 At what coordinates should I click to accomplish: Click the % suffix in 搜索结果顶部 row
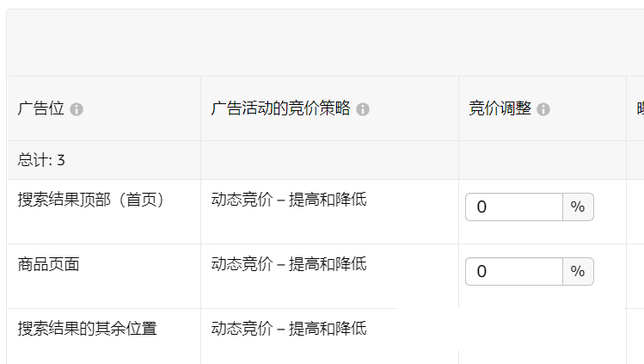click(578, 207)
